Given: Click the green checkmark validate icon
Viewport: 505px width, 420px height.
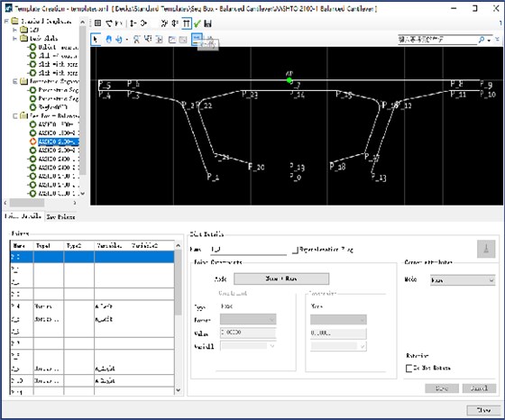Looking at the screenshot, I should click(197, 23).
